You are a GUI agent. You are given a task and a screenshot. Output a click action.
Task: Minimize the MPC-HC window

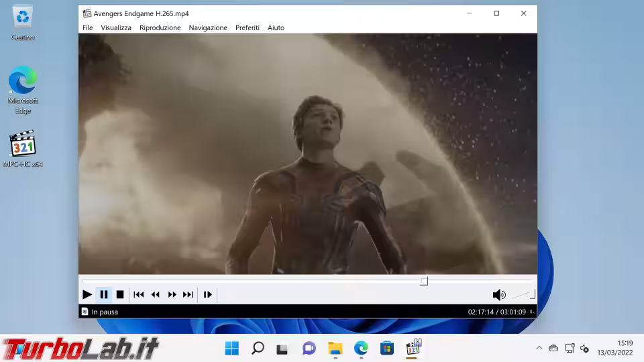(x=470, y=13)
